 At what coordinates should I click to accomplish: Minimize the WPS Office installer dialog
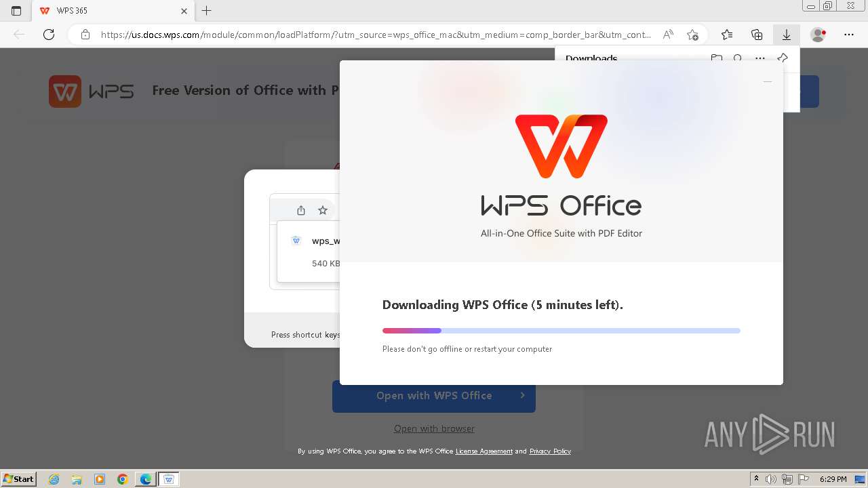point(768,81)
